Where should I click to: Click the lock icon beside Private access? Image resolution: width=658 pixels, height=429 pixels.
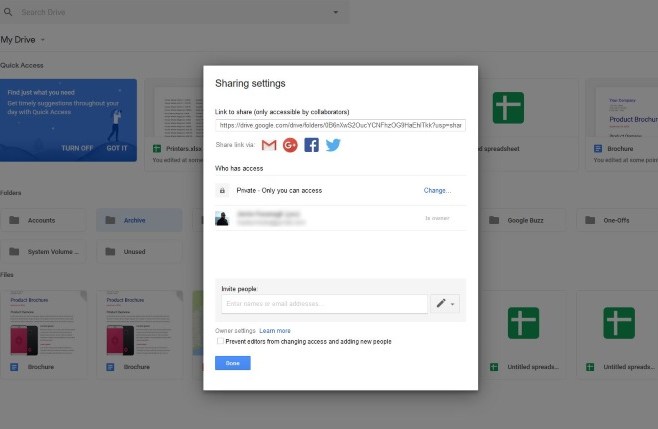[x=222, y=191]
